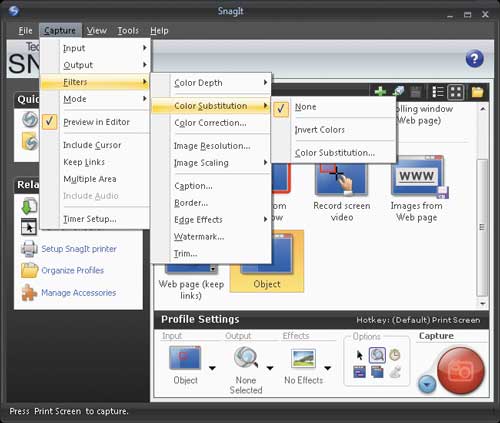Expand the Image Scaling submenu
500x423 pixels.
[211, 163]
